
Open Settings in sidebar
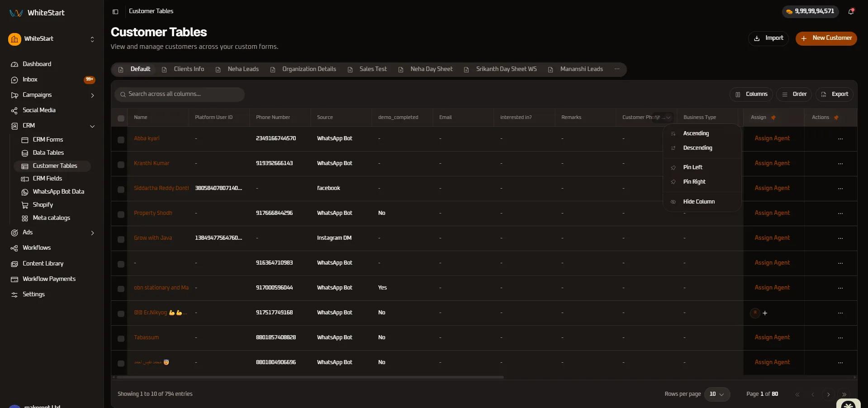(33, 294)
